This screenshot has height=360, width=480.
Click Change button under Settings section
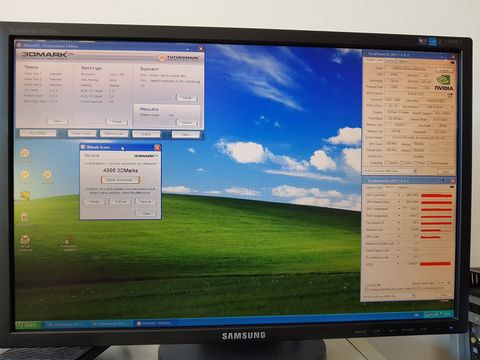tap(117, 122)
